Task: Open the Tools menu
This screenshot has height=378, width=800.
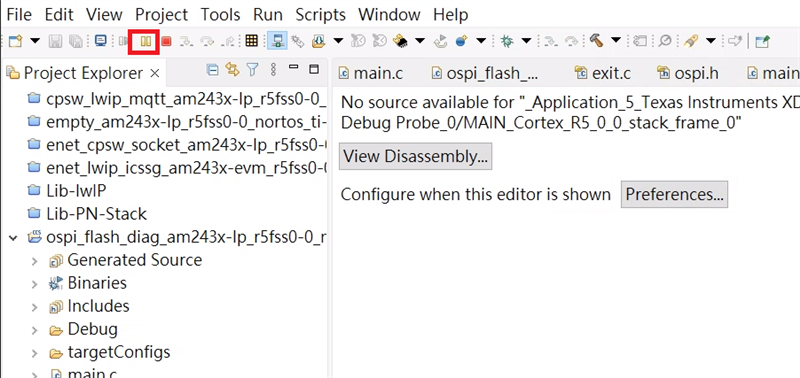Action: (x=220, y=14)
